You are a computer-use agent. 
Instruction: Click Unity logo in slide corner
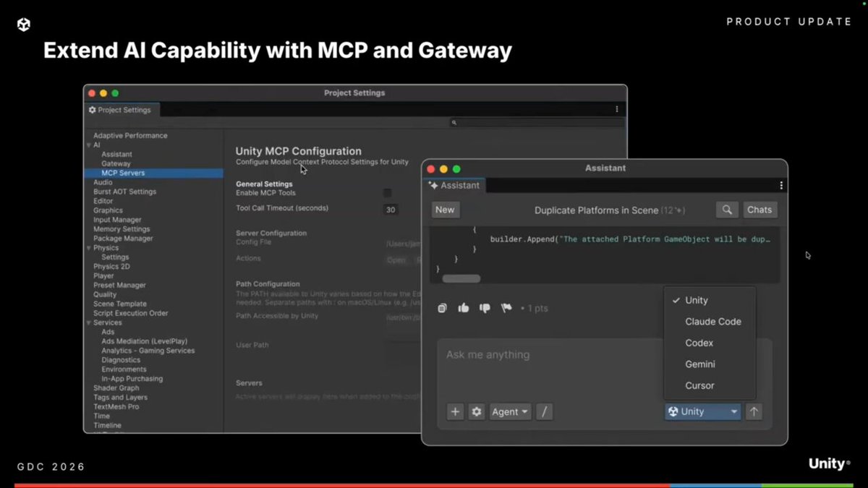click(24, 25)
